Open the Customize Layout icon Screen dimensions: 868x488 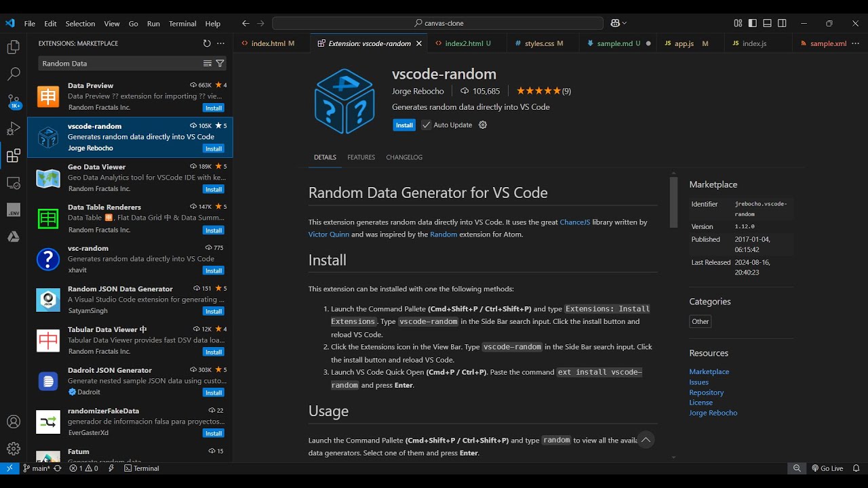click(x=738, y=23)
